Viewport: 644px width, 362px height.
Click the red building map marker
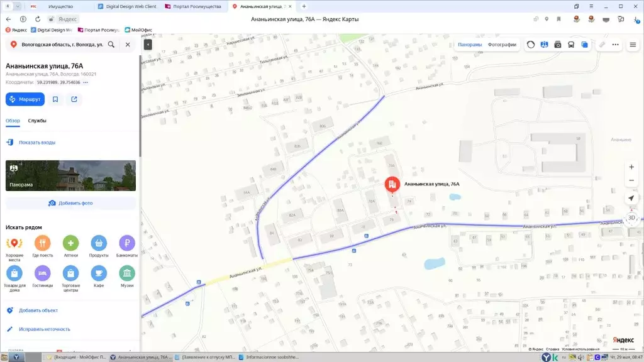pyautogui.click(x=392, y=185)
